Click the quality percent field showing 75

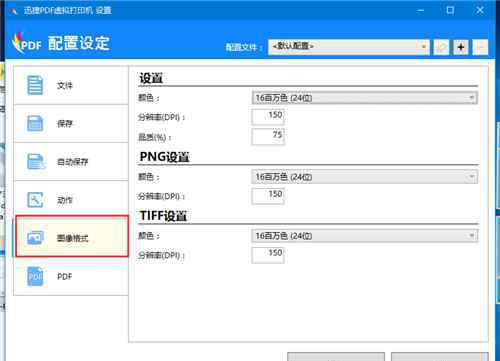[268, 137]
